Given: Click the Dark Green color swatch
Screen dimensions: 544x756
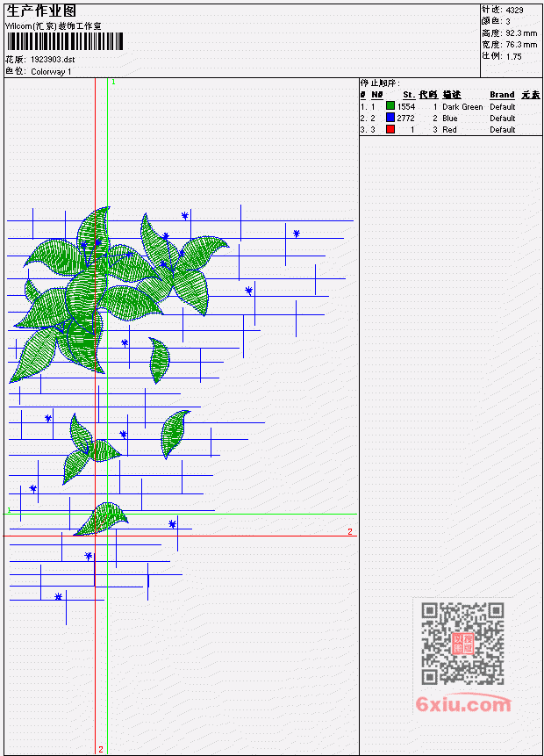Looking at the screenshot, I should 390,105.
